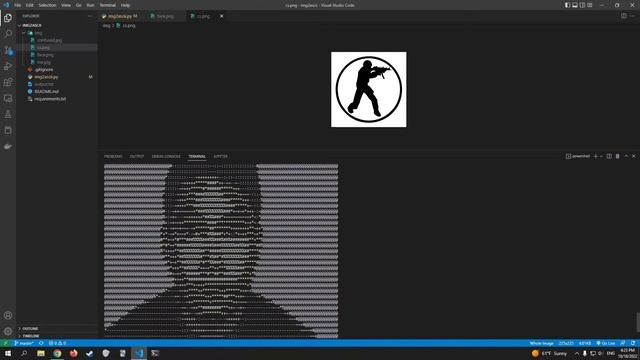
Task: Click the split editor icon
Action: point(624,16)
